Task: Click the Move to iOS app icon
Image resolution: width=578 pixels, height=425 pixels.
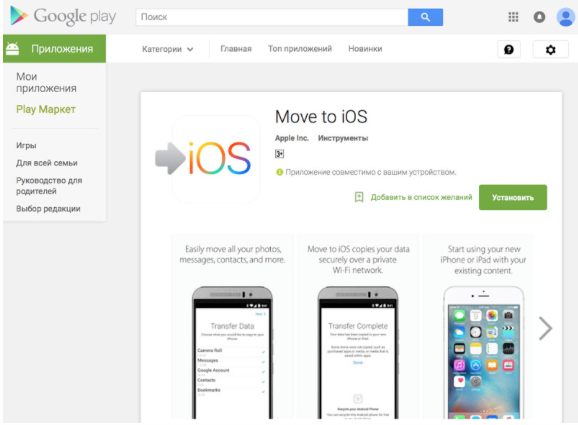Action: 208,158
